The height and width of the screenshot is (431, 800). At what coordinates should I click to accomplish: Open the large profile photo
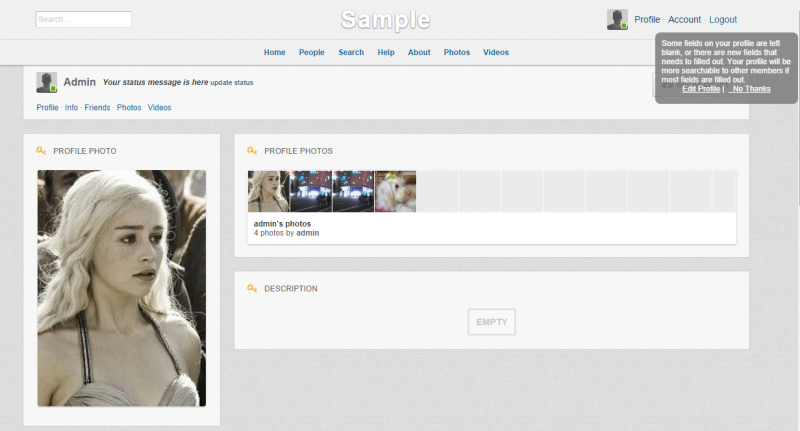[121, 288]
